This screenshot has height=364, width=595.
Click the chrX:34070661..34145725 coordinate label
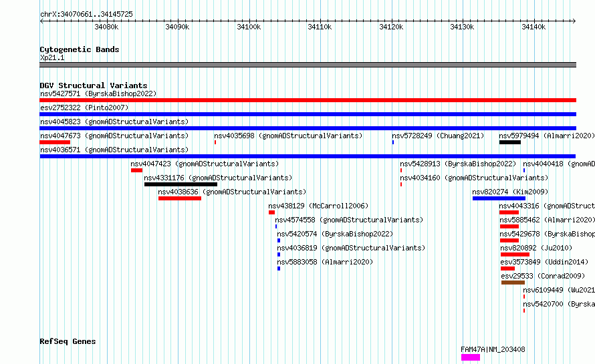pos(86,15)
